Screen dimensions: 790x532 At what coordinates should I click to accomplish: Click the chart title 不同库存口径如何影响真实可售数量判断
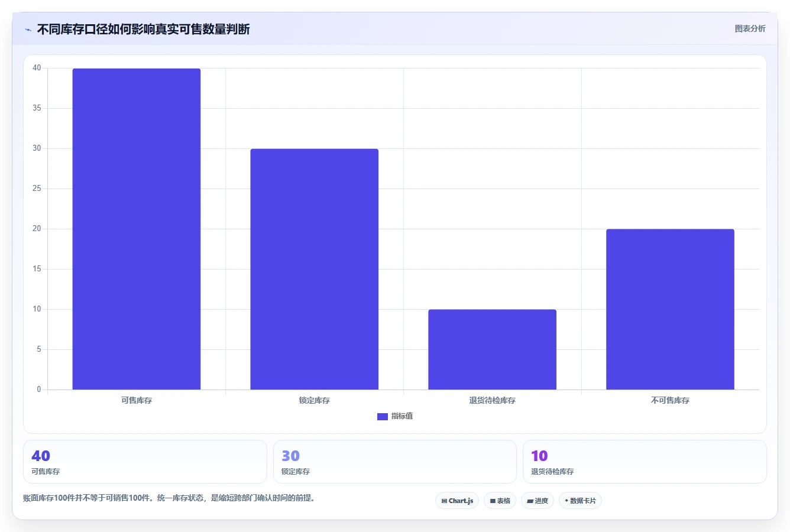coord(143,29)
